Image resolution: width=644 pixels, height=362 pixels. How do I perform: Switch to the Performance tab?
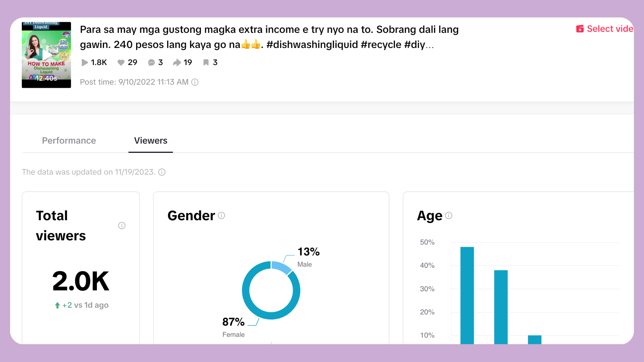point(69,140)
